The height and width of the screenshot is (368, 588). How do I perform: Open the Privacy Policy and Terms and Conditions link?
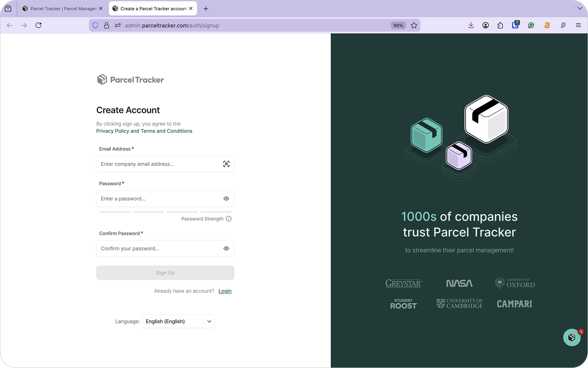tap(144, 131)
